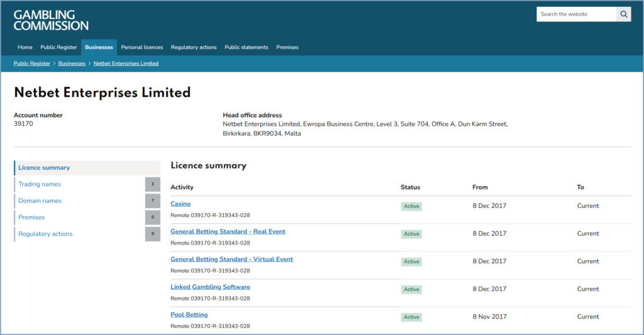
Task: Click the account number 39170
Action: click(23, 124)
